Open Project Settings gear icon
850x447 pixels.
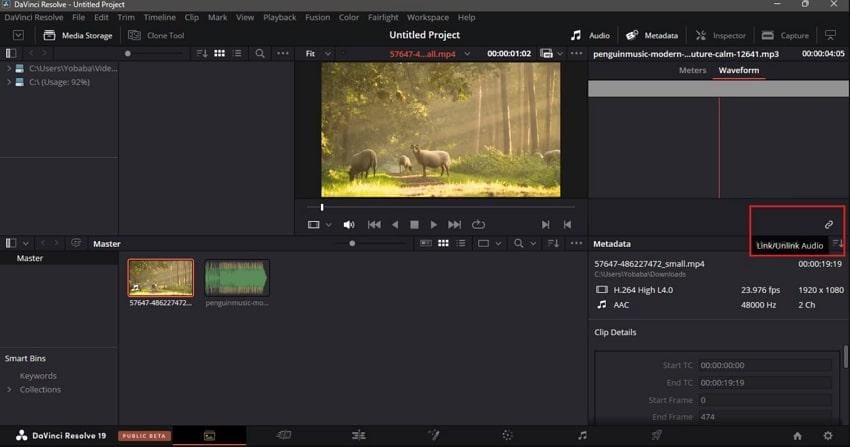tap(828, 436)
